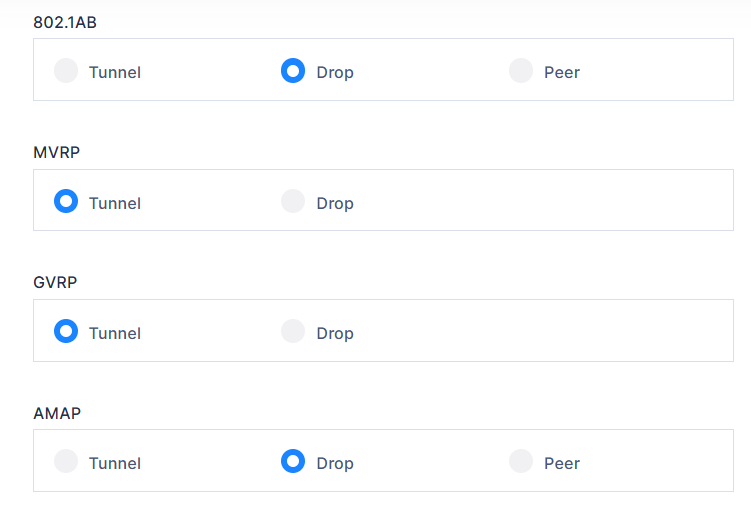Click the Drop label text in MVRP
The width and height of the screenshot is (751, 526).
click(335, 203)
